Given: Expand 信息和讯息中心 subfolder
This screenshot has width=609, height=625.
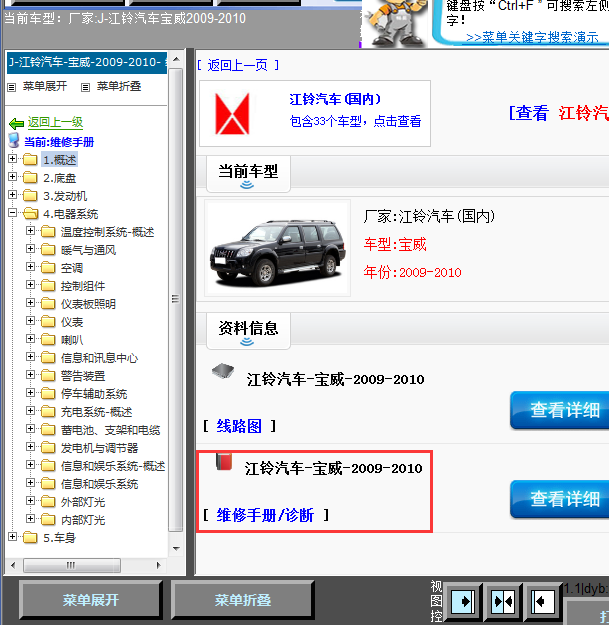Looking at the screenshot, I should point(30,357).
